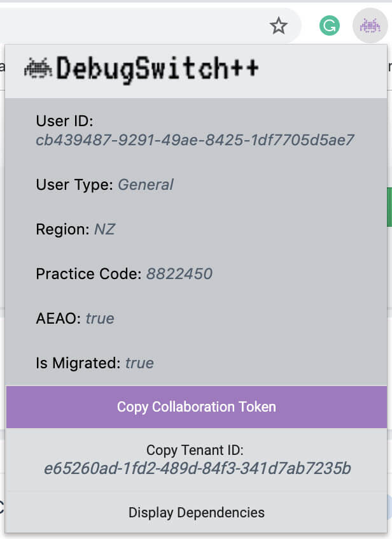Click the Copy Collaboration Token button
Image resolution: width=392 pixels, height=539 pixels.
point(196,406)
